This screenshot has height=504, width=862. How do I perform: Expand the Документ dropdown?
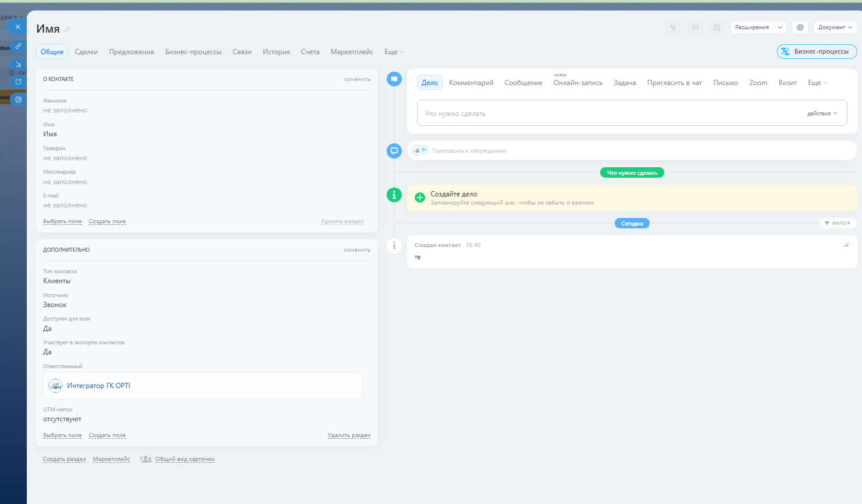835,27
